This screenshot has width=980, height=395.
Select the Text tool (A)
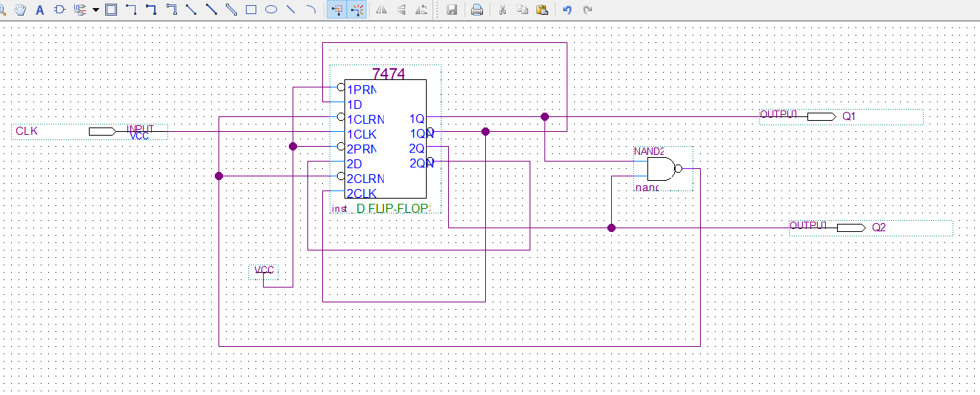pyautogui.click(x=40, y=10)
